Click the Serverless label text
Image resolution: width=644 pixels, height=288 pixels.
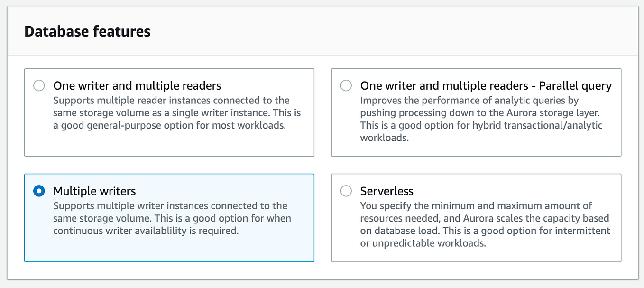[387, 191]
